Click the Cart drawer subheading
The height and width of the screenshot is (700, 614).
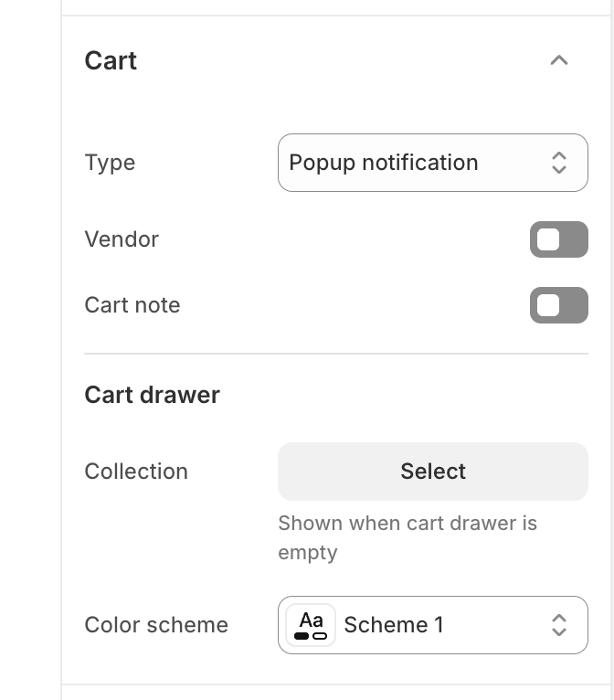pyautogui.click(x=152, y=395)
